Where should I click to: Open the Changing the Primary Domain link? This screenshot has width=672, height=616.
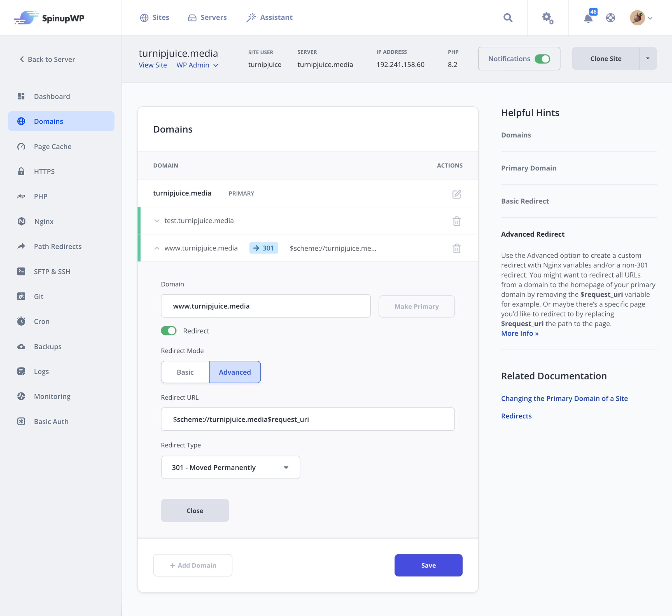[x=564, y=398]
